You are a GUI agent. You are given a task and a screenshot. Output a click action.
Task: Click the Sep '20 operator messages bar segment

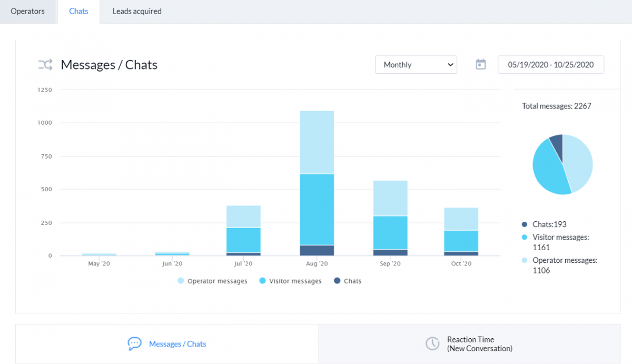click(390, 198)
